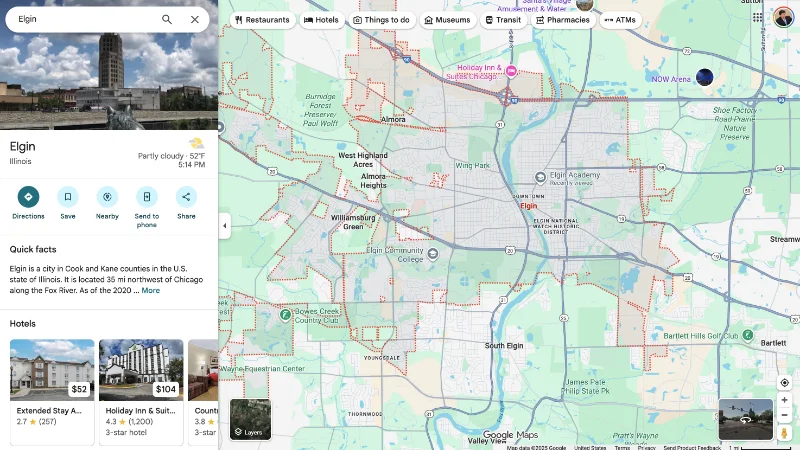Show Pharmacies on the map

(562, 20)
